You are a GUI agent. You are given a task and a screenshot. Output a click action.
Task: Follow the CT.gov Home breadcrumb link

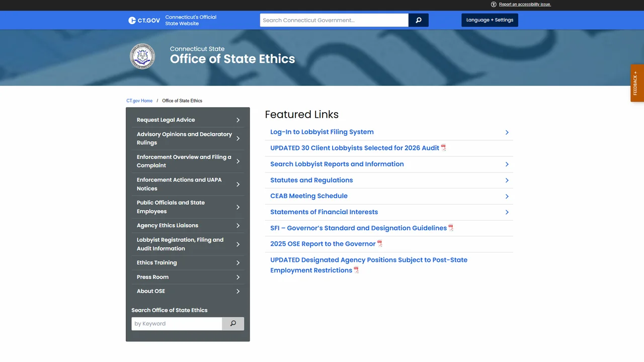click(139, 101)
